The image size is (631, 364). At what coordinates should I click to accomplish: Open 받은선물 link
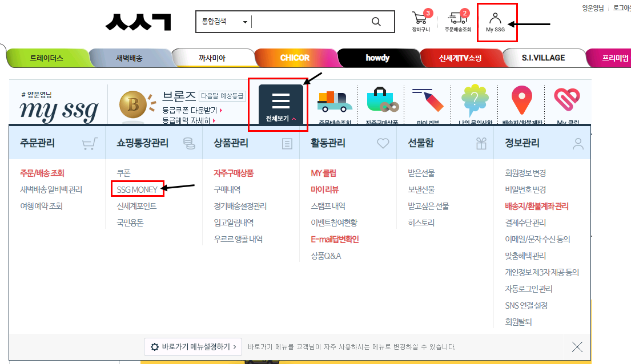[421, 173]
